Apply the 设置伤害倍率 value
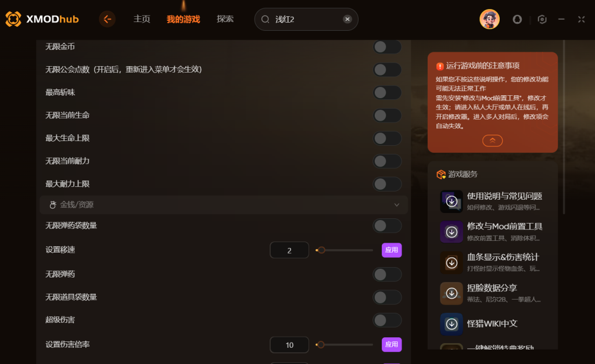Viewport: 595px width, 364px height. [392, 344]
